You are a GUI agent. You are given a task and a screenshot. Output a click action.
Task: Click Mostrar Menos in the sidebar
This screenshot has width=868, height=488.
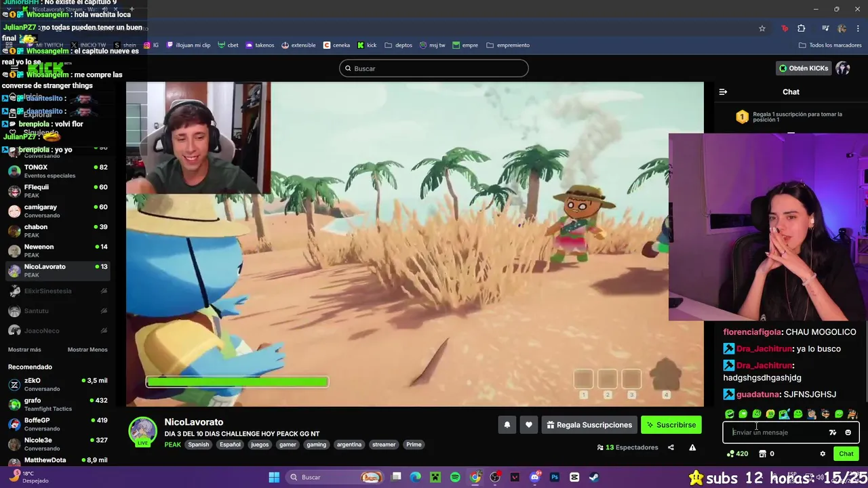87,350
